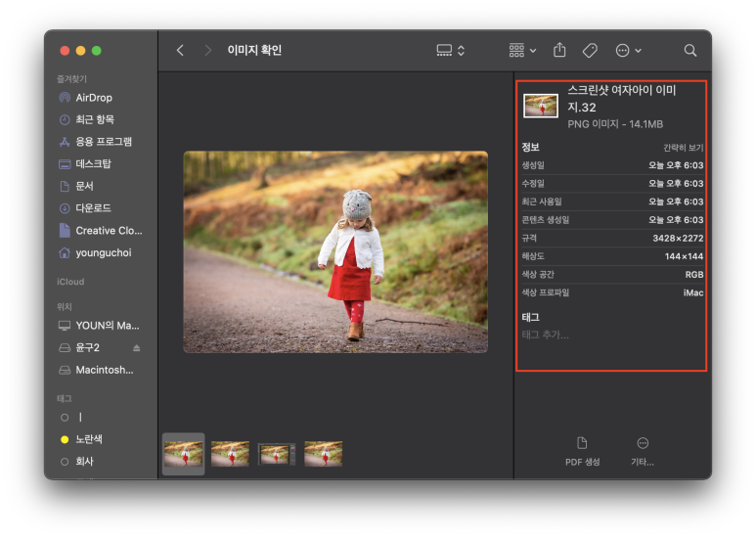Open view mode up-down arrows selector
The width and height of the screenshot is (756, 538).
coord(461,50)
